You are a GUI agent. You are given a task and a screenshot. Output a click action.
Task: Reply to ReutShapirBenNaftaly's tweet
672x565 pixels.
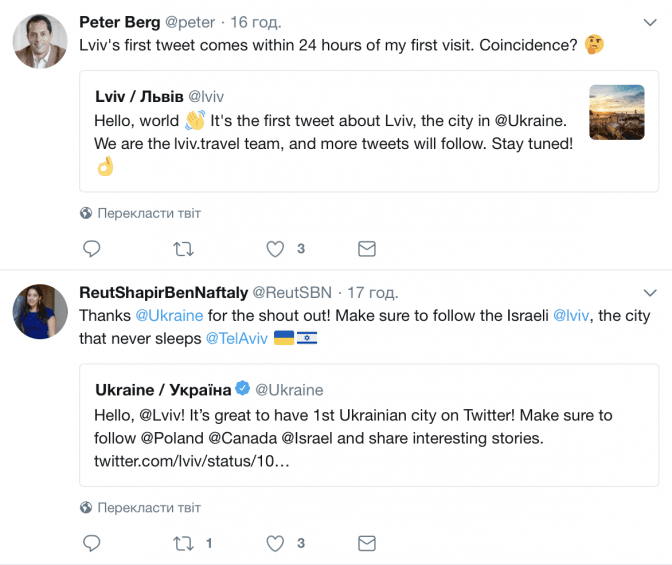pyautogui.click(x=91, y=543)
